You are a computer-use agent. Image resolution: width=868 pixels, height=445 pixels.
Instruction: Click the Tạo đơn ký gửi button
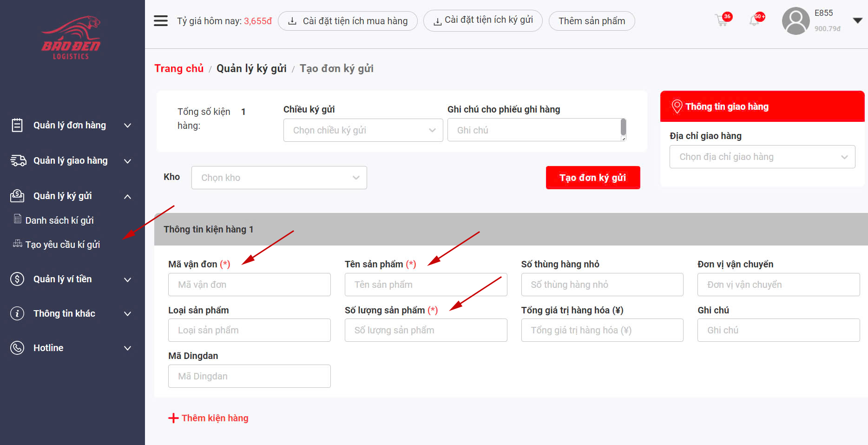[x=592, y=178]
